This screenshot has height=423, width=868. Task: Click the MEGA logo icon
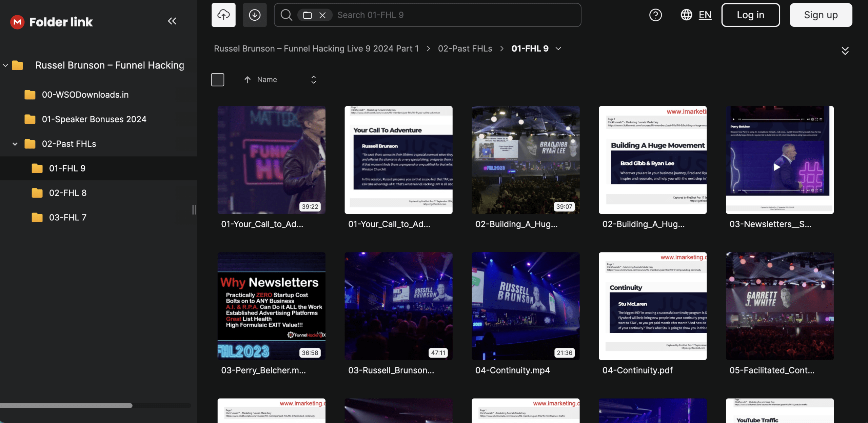pos(17,22)
